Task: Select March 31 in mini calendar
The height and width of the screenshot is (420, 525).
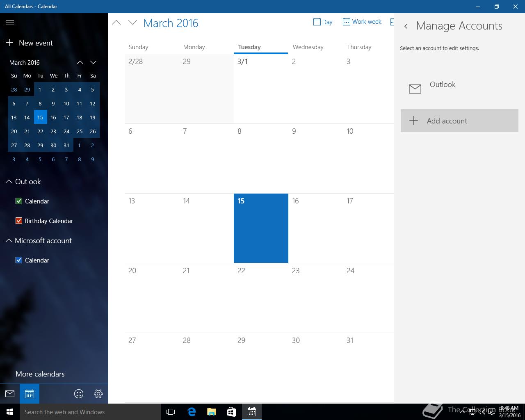Action: (66, 145)
